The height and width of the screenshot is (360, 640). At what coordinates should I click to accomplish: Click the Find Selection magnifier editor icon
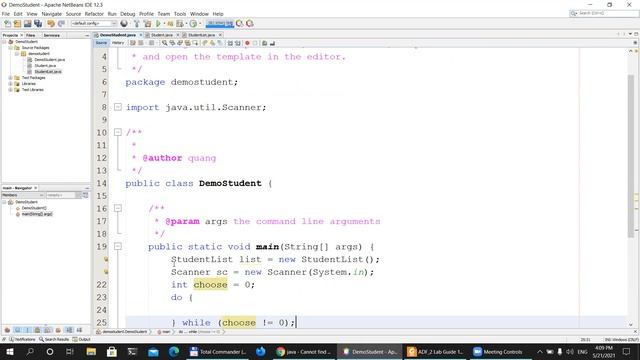pos(164,43)
